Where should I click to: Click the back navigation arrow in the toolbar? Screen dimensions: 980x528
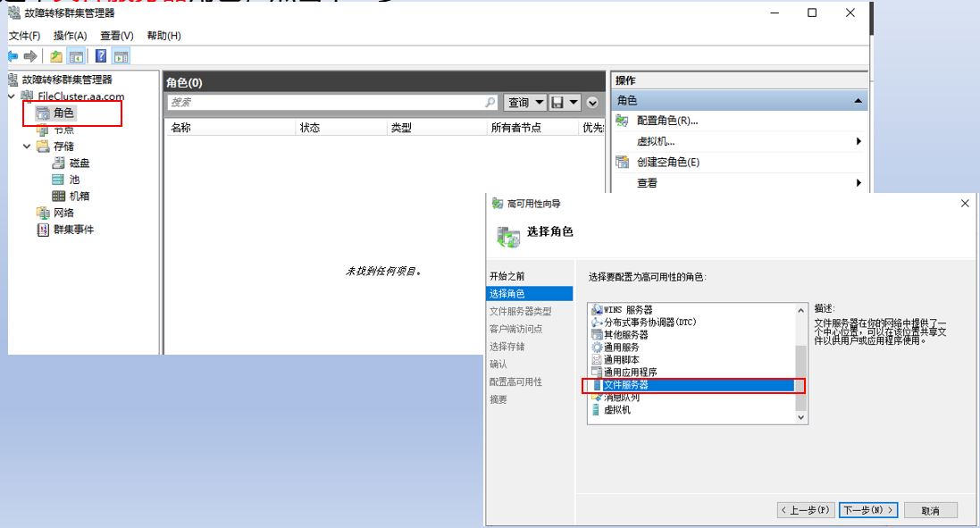pyautogui.click(x=13, y=54)
